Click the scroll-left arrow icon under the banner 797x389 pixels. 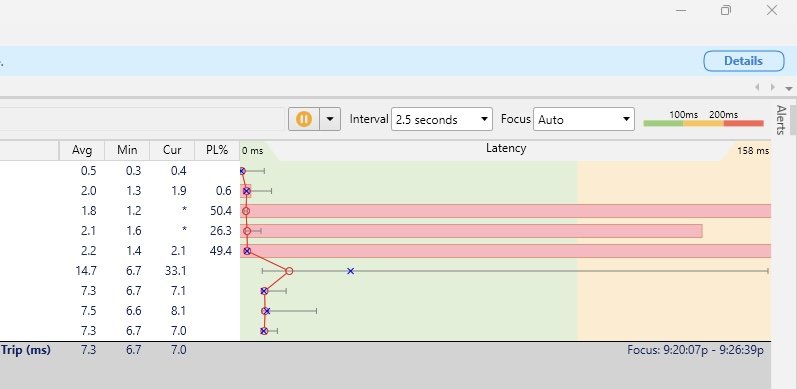(x=757, y=87)
